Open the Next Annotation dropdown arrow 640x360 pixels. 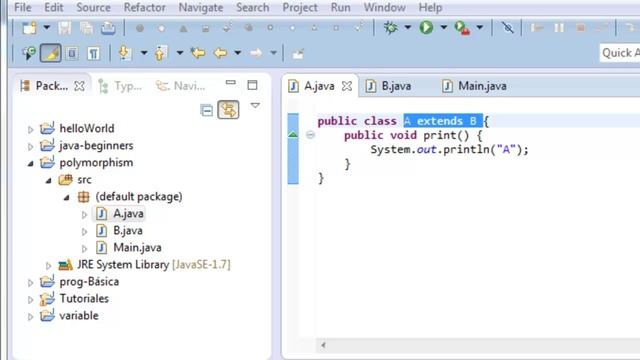[144, 53]
